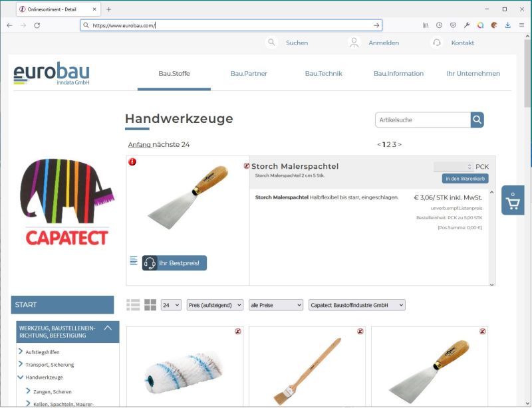Image resolution: width=532 pixels, height=408 pixels.
Task: Expand Zangen, Scheren subcategory
Action: point(29,391)
